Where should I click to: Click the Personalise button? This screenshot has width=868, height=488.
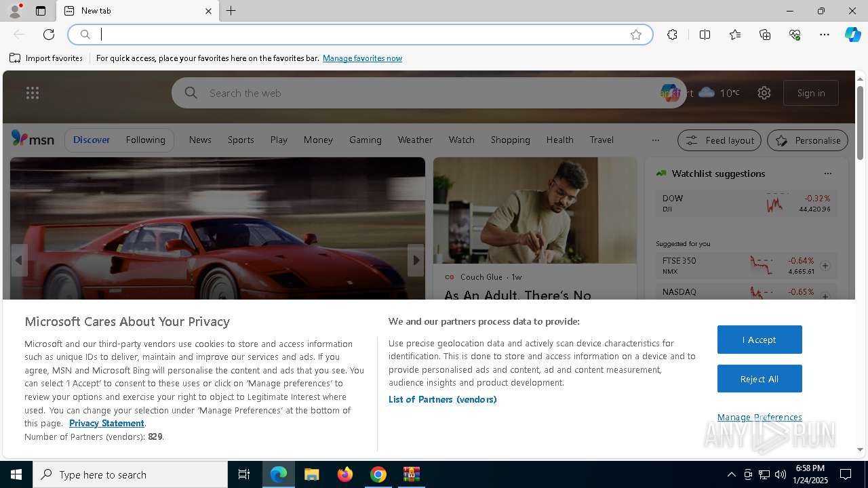(x=808, y=140)
